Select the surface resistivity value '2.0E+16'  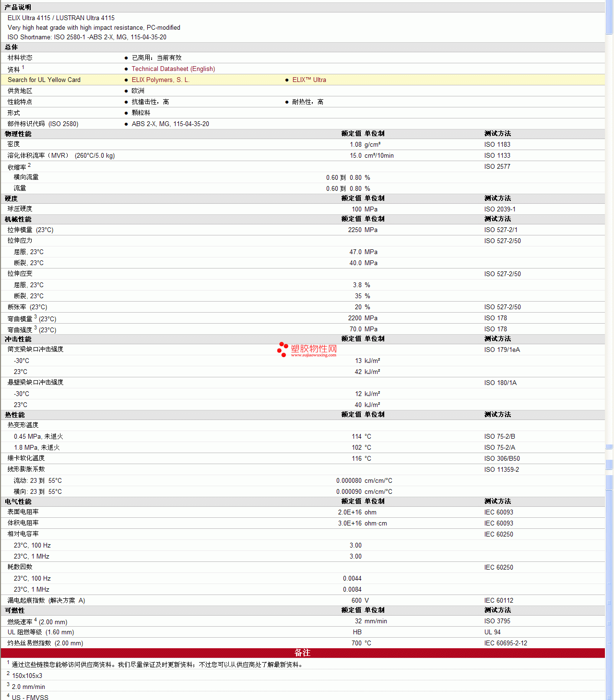pos(350,513)
